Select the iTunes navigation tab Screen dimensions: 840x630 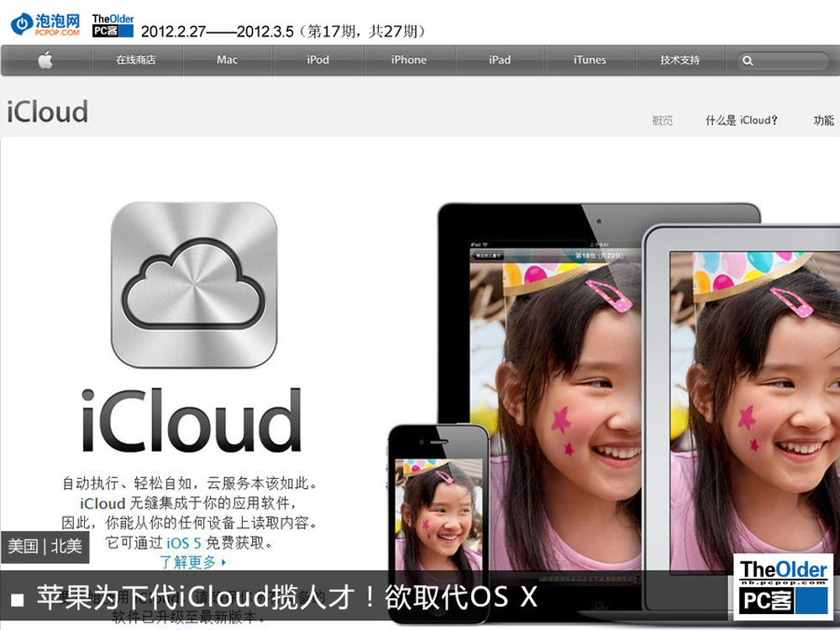(x=590, y=60)
